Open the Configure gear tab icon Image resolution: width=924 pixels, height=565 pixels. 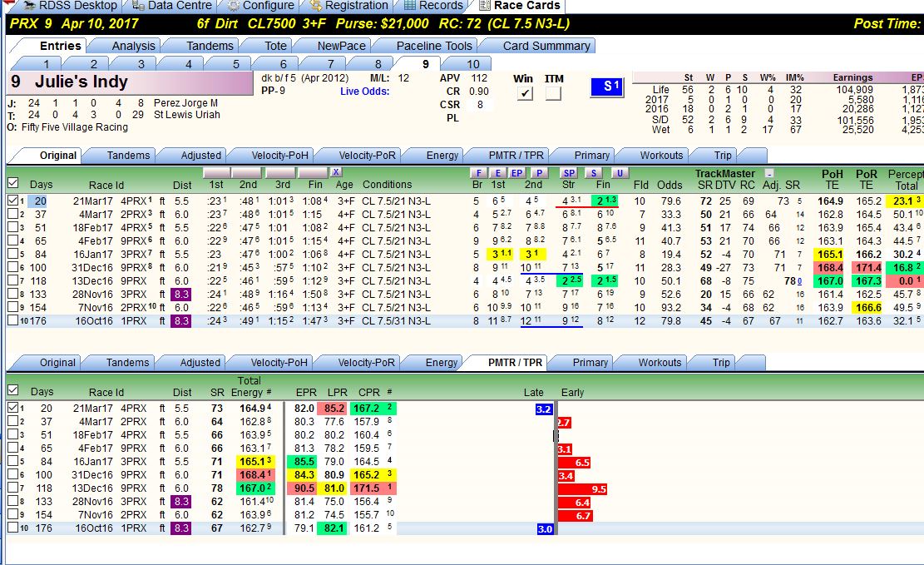(x=234, y=5)
